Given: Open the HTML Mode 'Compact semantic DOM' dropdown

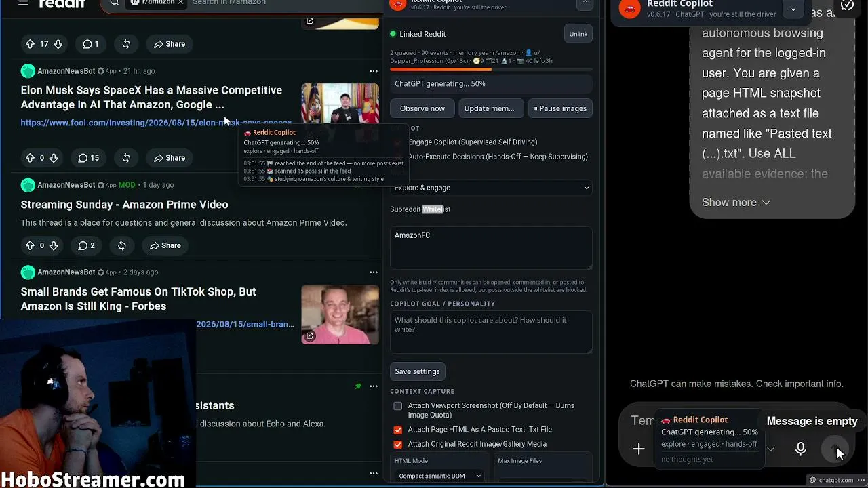Looking at the screenshot, I should 439,476.
